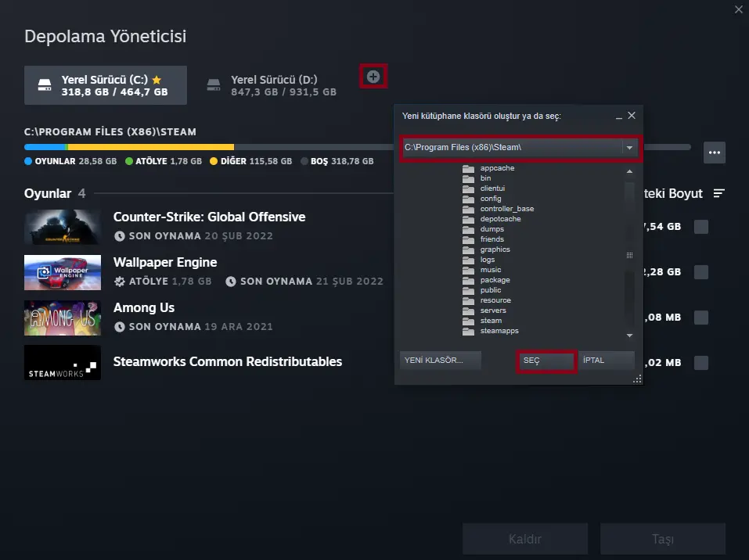The height and width of the screenshot is (560, 749).
Task: Click the SEÇ button to select folder
Action: point(546,361)
